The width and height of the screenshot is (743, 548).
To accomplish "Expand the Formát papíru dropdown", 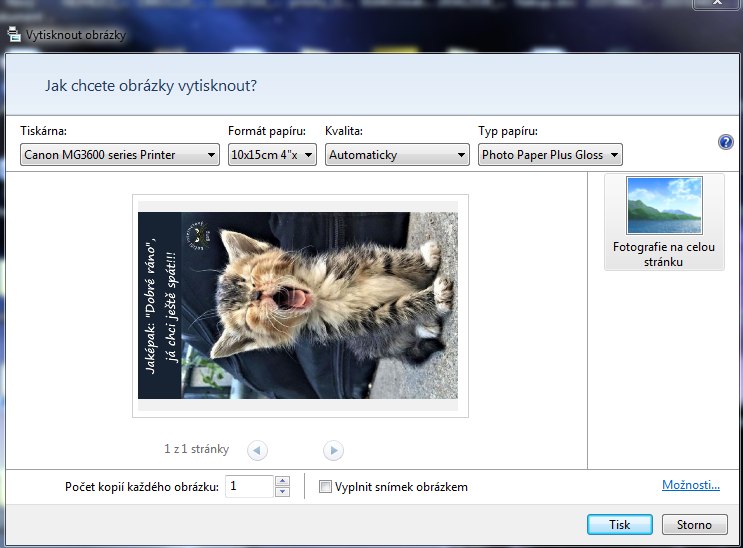I will point(272,155).
